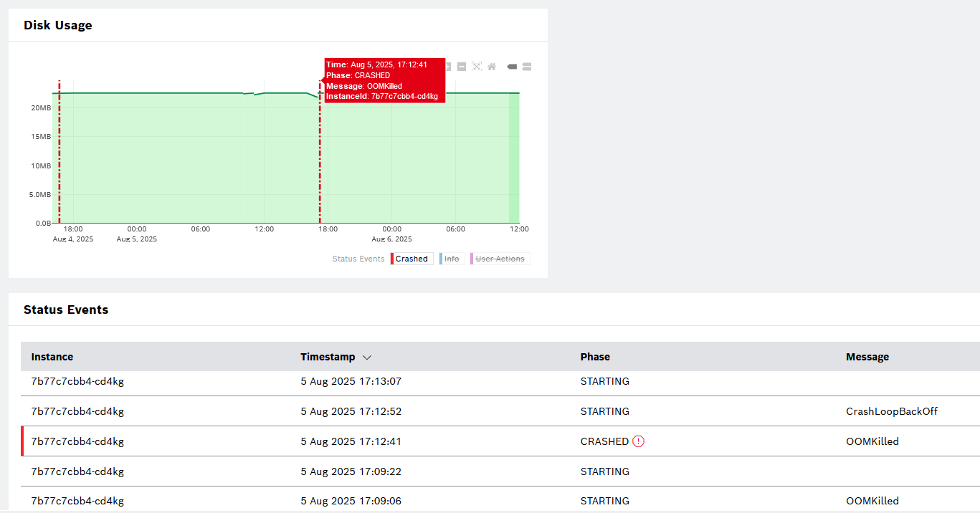Click the Message column header
The height and width of the screenshot is (513, 980).
tap(867, 357)
